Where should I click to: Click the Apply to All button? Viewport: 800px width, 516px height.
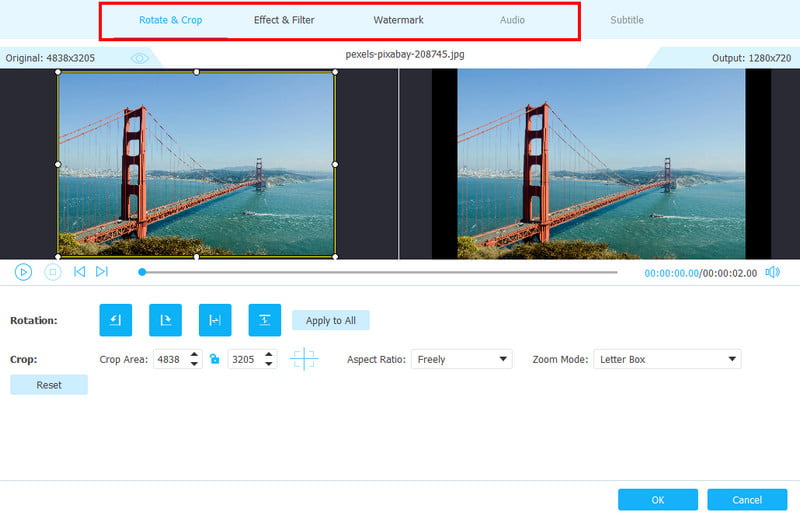point(330,320)
